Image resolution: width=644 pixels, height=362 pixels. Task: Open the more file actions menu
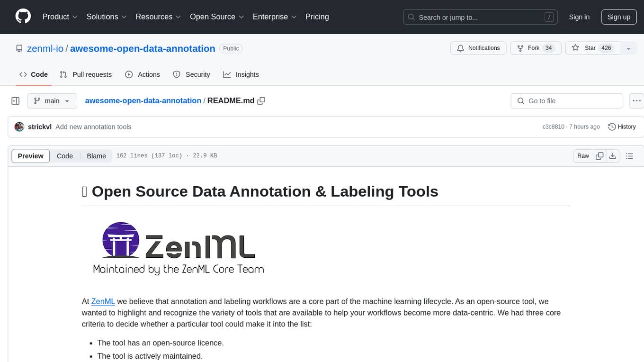pos(637,101)
